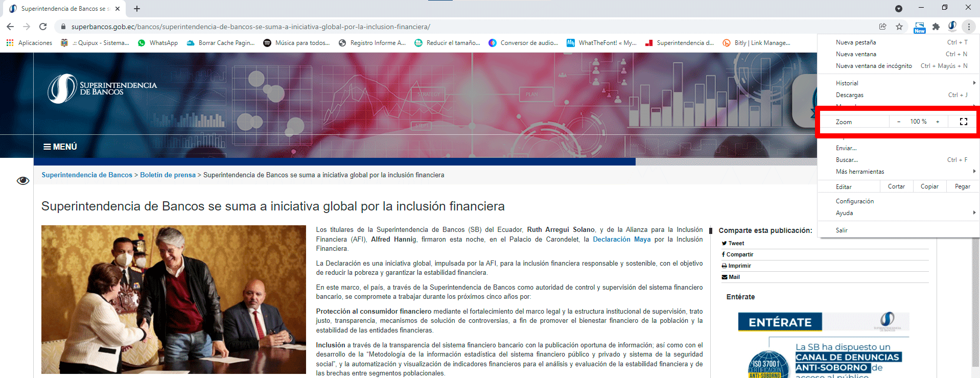Open the Bitly Link Manage bookmark

[757, 43]
